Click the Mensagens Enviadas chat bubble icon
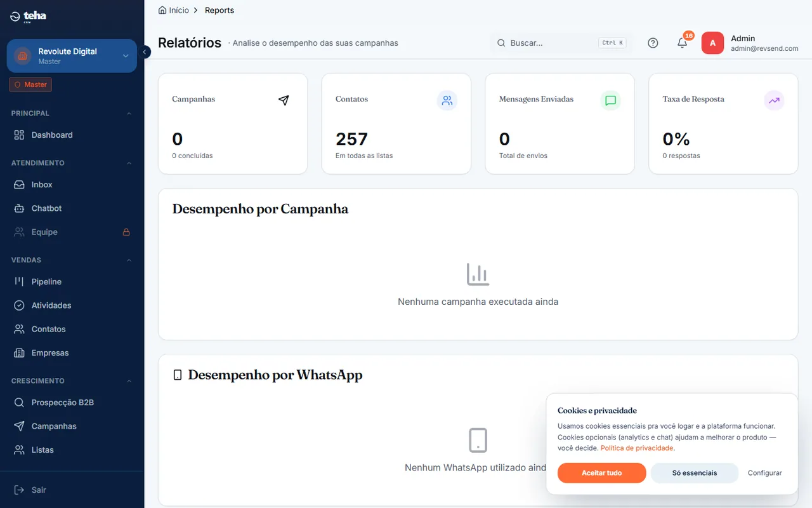The height and width of the screenshot is (508, 812). [611, 100]
